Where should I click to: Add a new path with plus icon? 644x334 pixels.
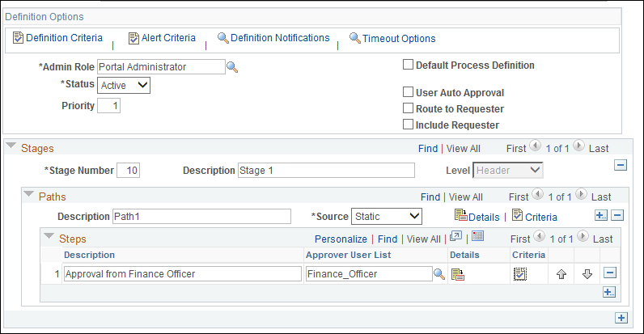click(x=601, y=215)
